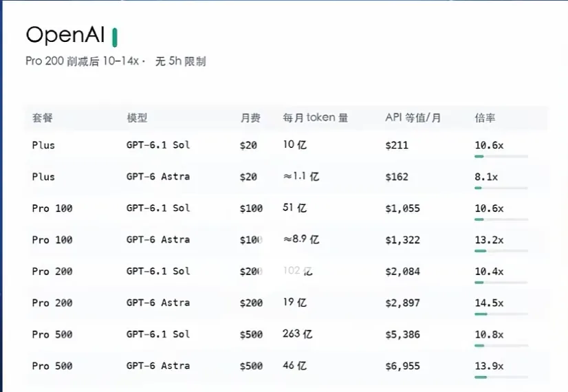Click 'Pro 100' in the $1,322 row
This screenshot has height=392, width=568.
coord(52,240)
